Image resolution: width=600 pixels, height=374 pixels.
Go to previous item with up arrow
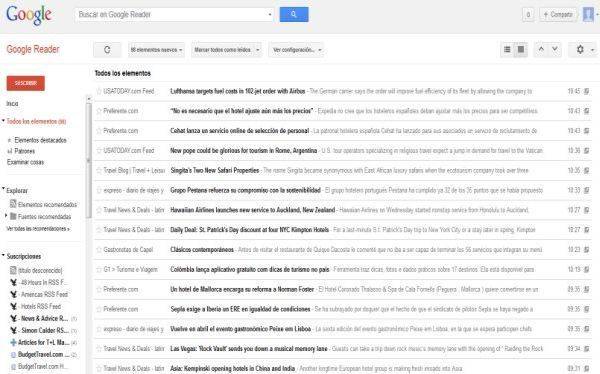click(541, 49)
